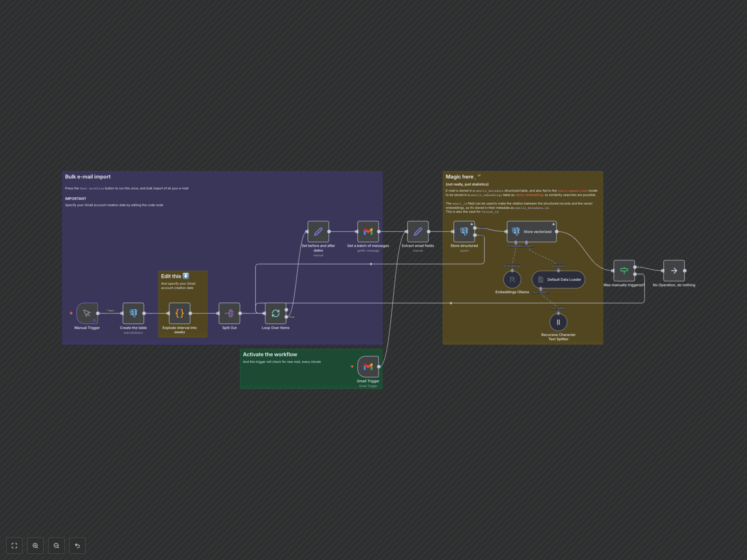
Task: Click the "Set before and after dates" node
Action: pos(318,232)
